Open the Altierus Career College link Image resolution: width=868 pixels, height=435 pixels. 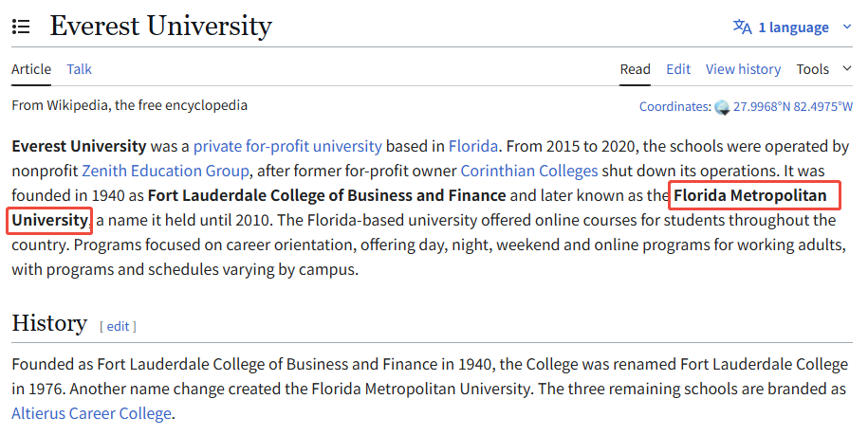(x=91, y=413)
